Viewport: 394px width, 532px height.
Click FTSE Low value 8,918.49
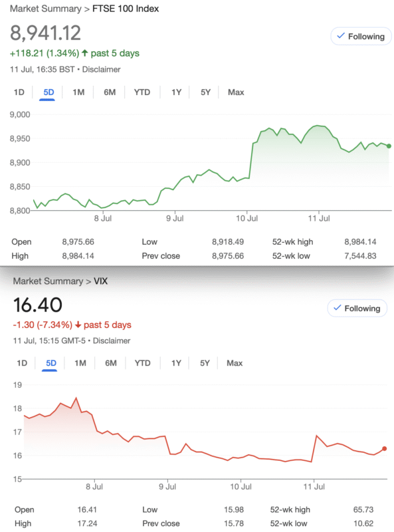[x=228, y=242]
